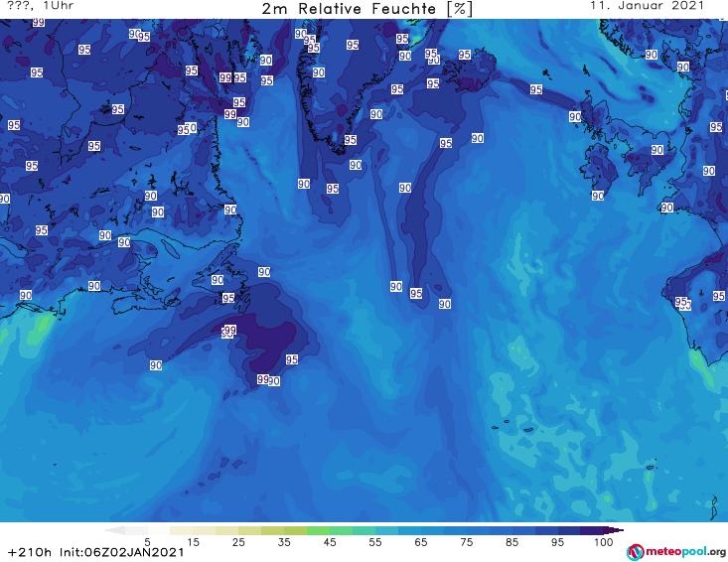Click the legend tick label '35'

coord(284,542)
